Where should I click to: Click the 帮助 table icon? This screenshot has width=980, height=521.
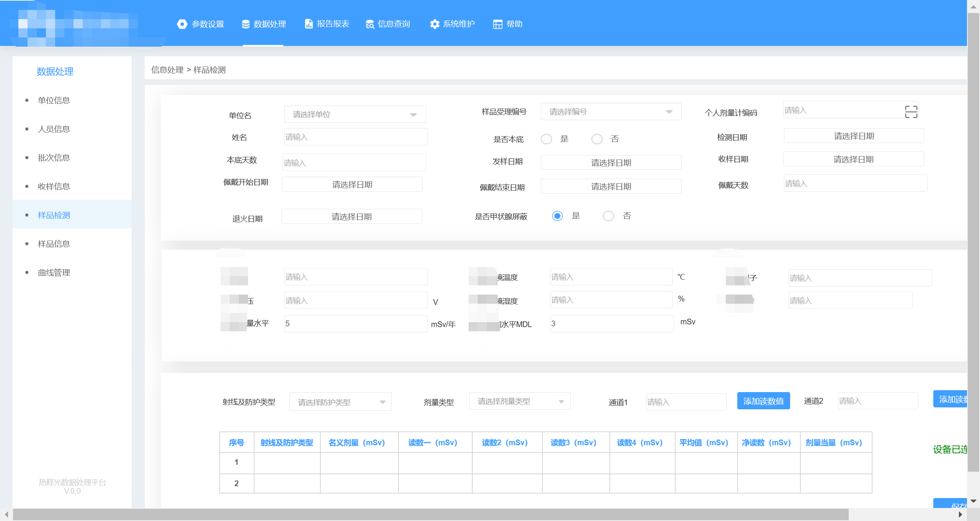coord(498,24)
